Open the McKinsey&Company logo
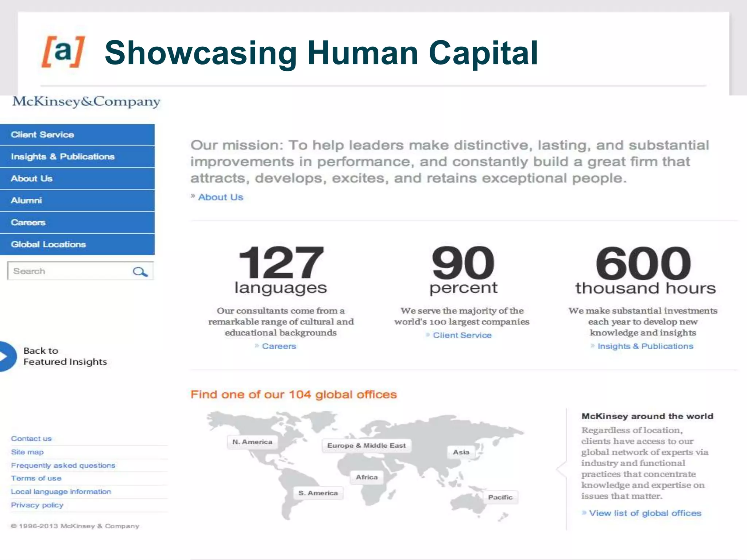The width and height of the screenshot is (747, 560). (86, 101)
